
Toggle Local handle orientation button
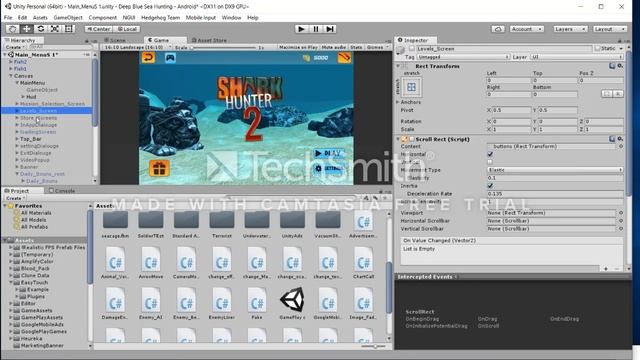[x=127, y=29]
